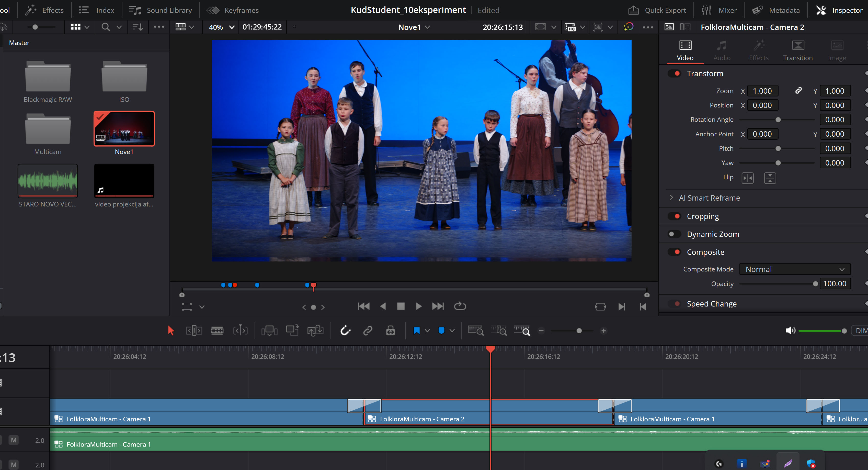Open the audio Mixer panel

pyautogui.click(x=719, y=10)
